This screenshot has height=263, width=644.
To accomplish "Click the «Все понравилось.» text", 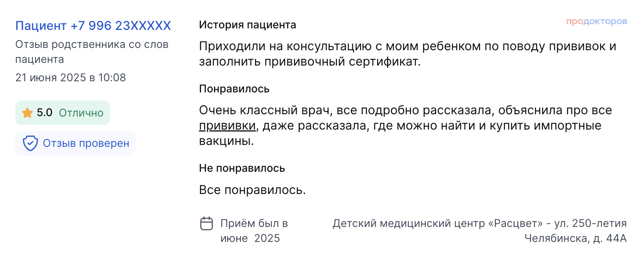I will [252, 190].
